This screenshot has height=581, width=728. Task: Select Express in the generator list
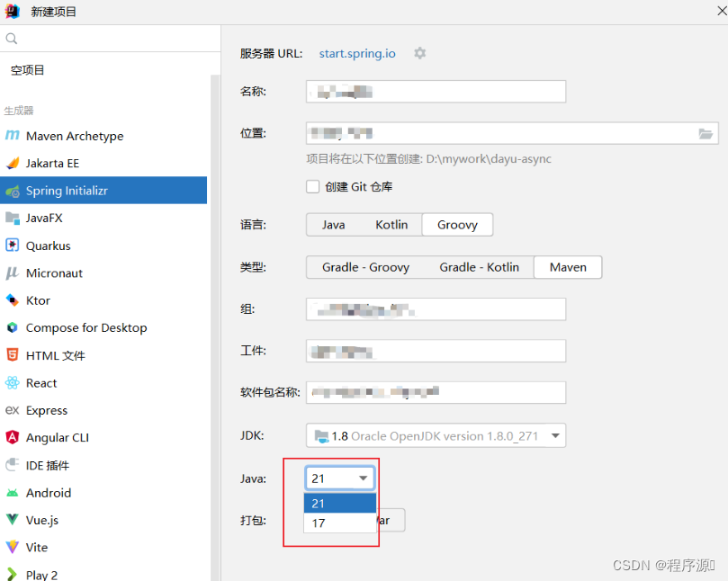pyautogui.click(x=103, y=410)
